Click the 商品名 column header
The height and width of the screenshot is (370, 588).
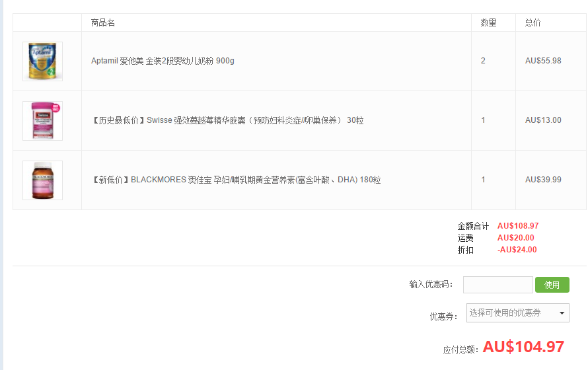click(103, 22)
